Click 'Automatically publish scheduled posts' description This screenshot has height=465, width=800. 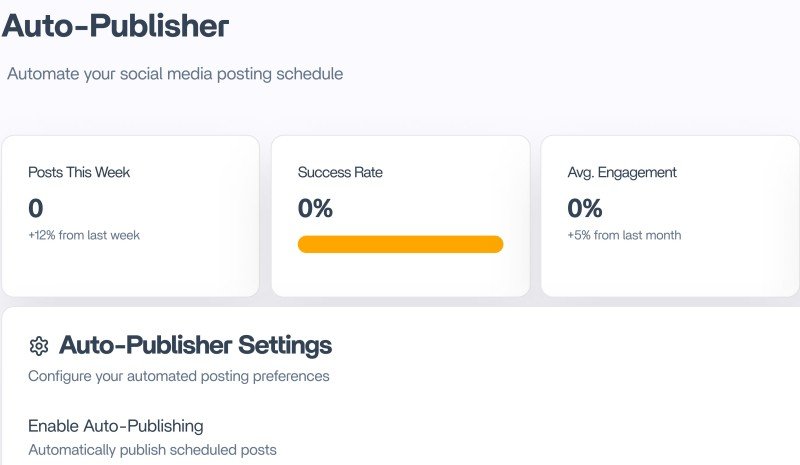pos(152,450)
